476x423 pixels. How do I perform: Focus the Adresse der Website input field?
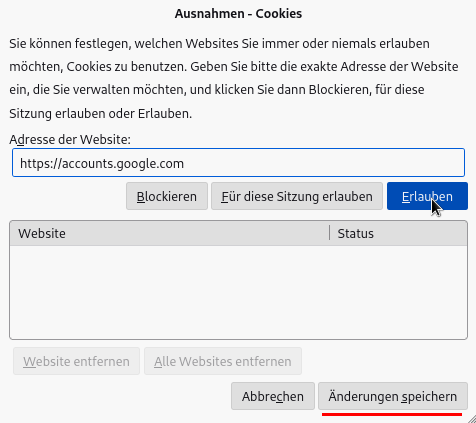click(x=238, y=163)
